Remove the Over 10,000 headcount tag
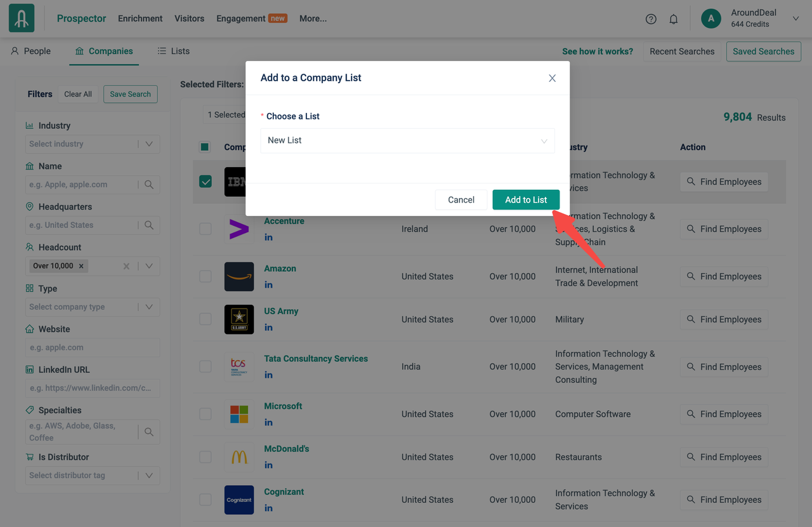The image size is (812, 527). point(81,266)
